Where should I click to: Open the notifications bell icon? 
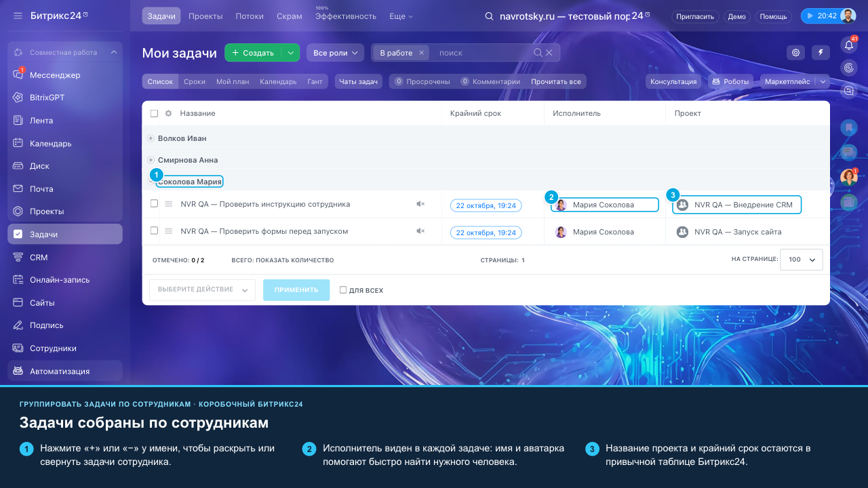848,45
